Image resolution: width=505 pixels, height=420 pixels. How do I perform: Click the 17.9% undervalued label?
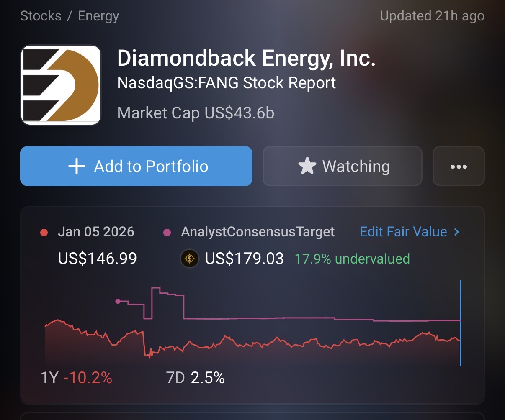click(x=352, y=259)
